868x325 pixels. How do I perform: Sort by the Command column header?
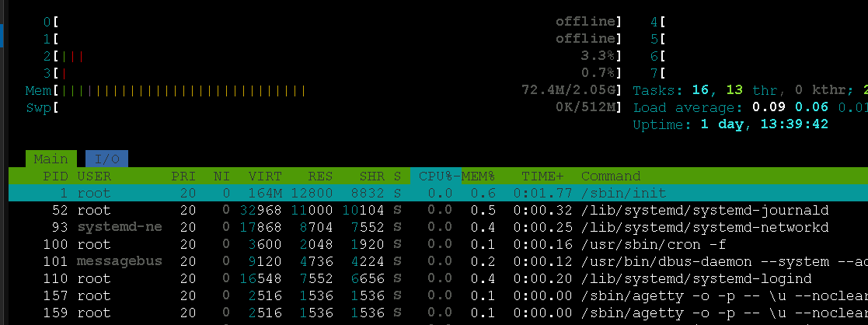611,176
